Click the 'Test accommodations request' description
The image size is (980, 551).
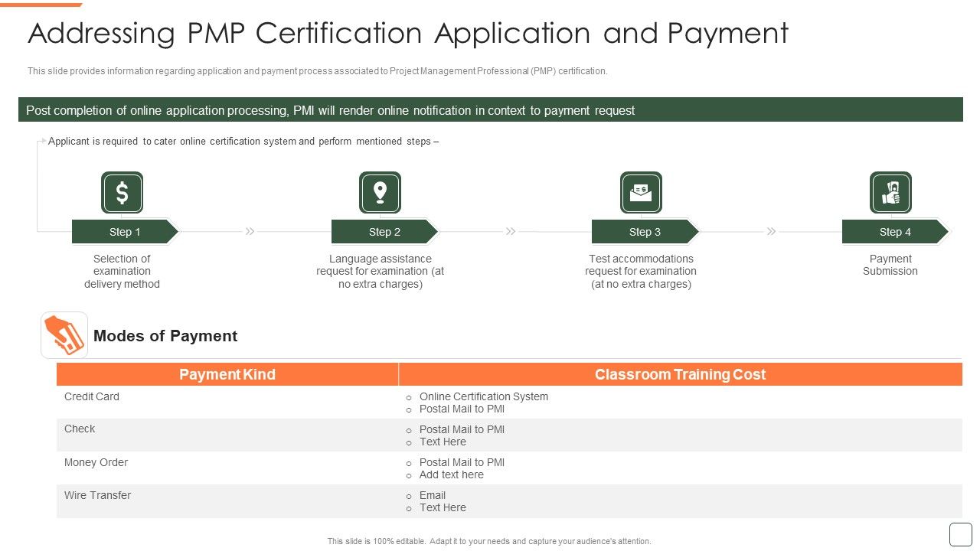[641, 272]
